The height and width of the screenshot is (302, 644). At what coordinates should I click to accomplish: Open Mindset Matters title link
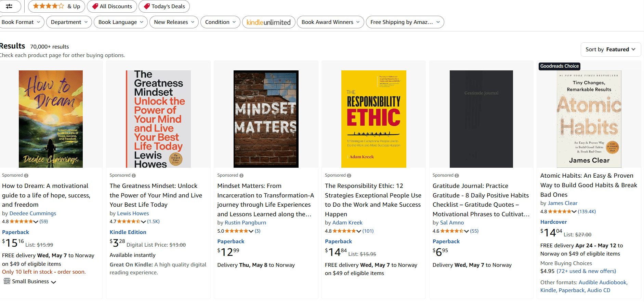point(265,200)
